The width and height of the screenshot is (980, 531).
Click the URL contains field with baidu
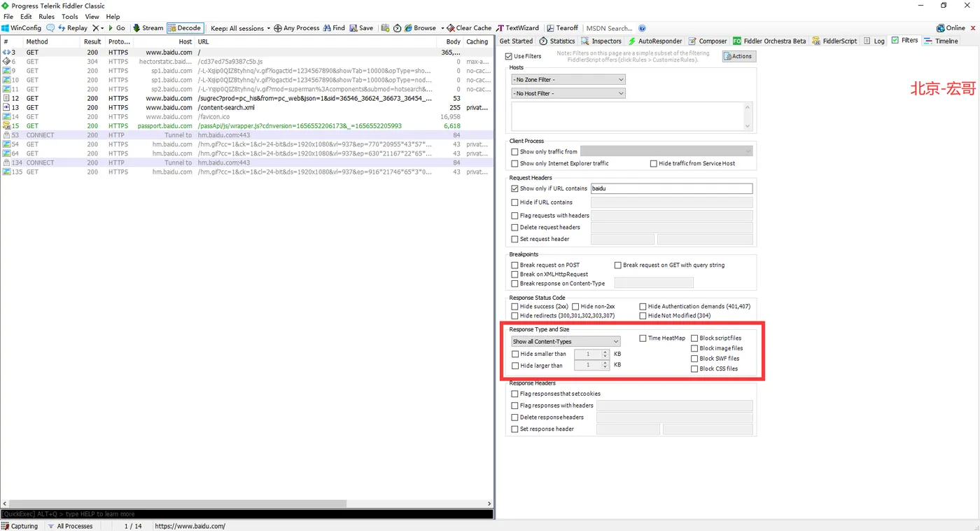tap(671, 188)
